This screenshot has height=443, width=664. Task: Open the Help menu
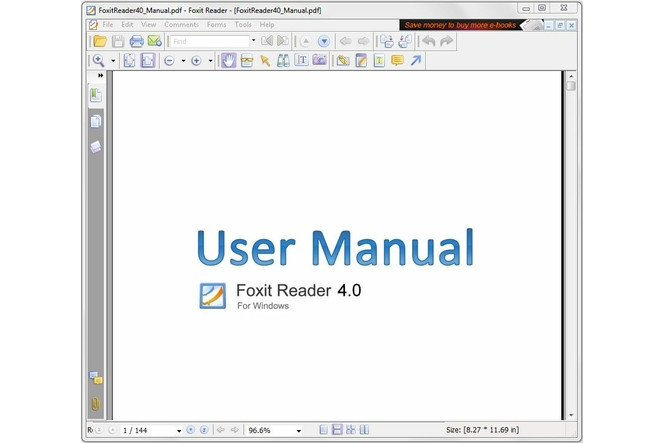tap(267, 25)
